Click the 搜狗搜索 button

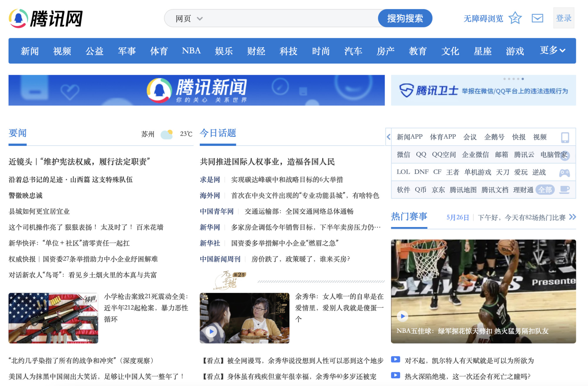[x=405, y=18]
